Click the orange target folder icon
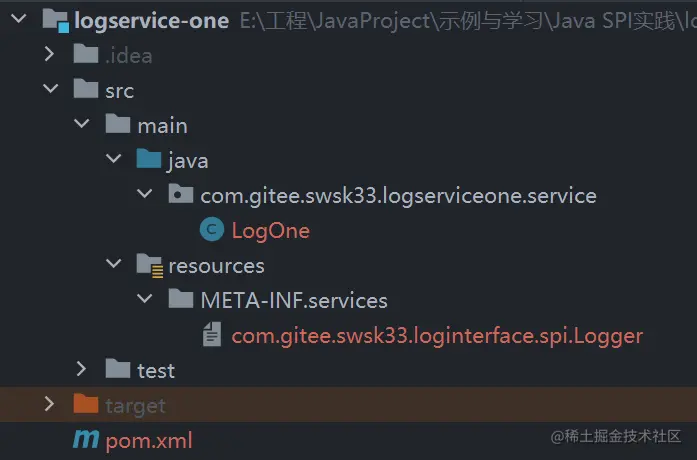Viewport: 697px width, 460px height. (86, 405)
